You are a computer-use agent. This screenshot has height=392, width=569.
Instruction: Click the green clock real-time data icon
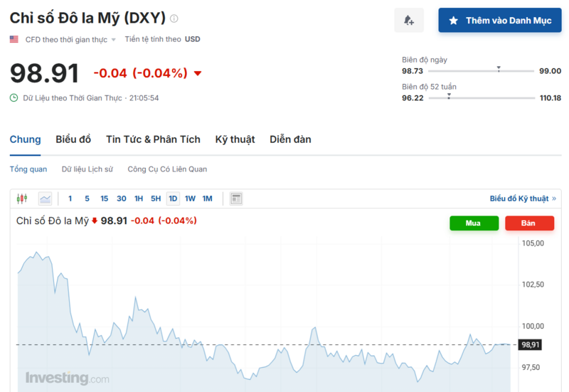coord(14,97)
